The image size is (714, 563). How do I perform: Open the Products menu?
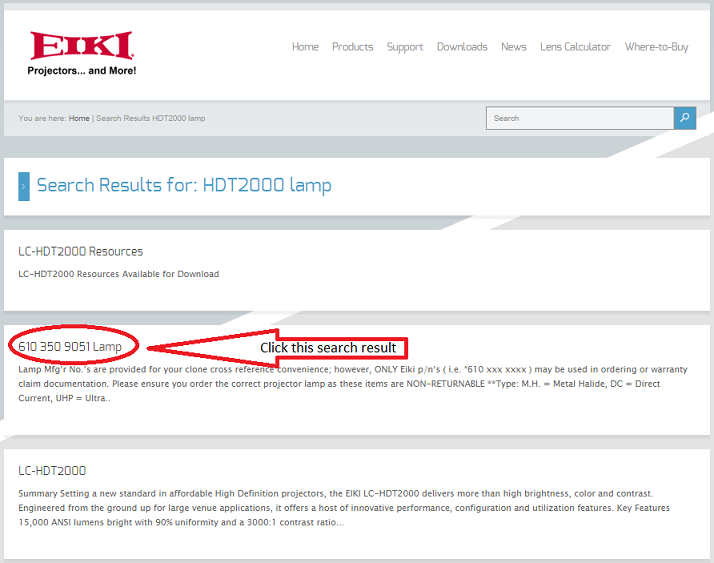(x=352, y=47)
